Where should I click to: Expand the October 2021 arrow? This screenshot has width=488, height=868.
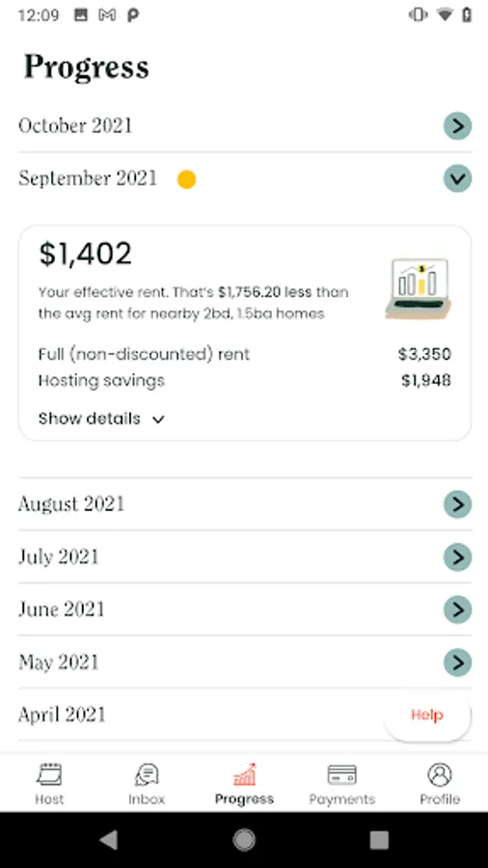(x=457, y=125)
